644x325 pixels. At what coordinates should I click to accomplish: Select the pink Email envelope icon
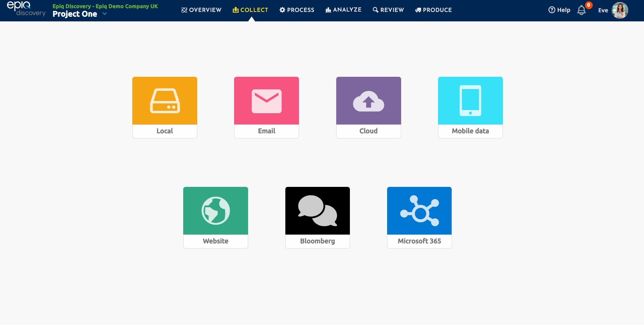click(267, 101)
